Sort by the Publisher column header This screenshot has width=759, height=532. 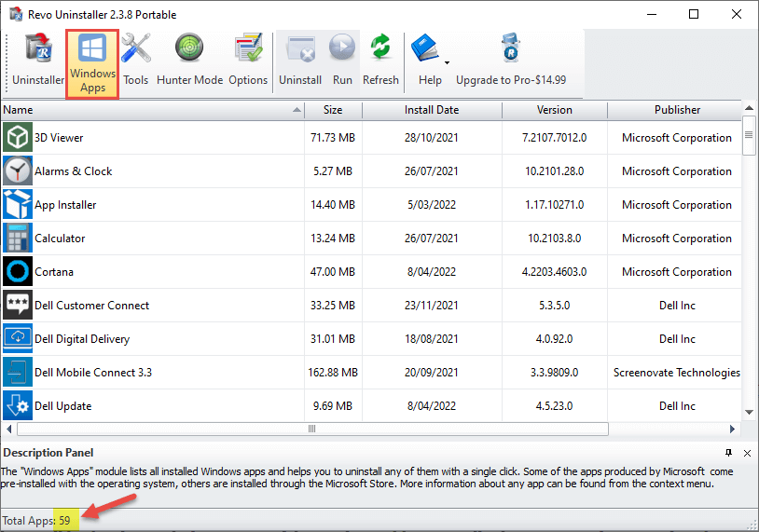[677, 110]
